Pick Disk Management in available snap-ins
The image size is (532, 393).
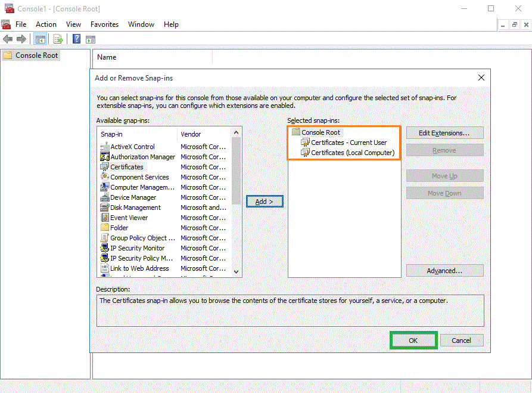tap(135, 208)
